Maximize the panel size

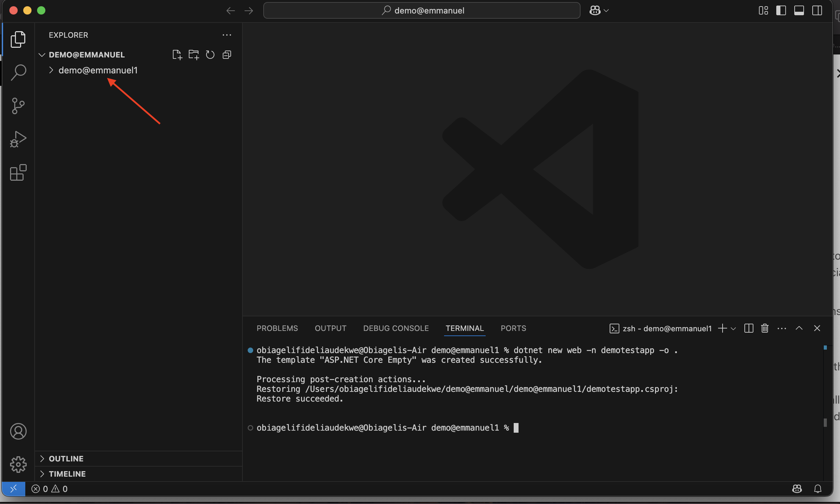(799, 328)
